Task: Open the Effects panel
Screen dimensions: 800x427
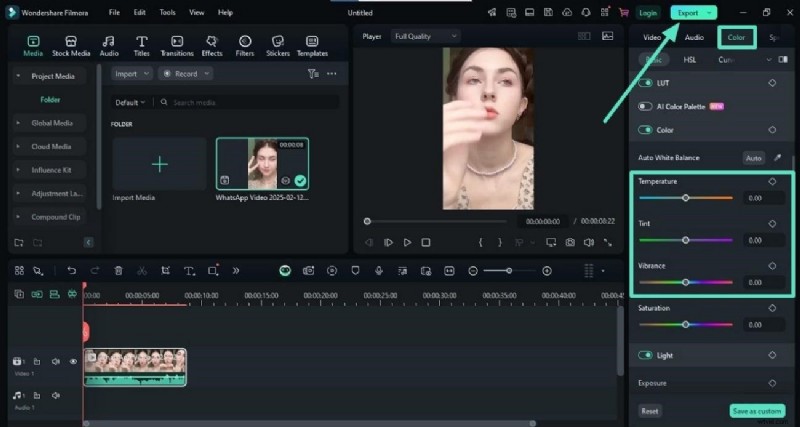Action: tap(212, 45)
